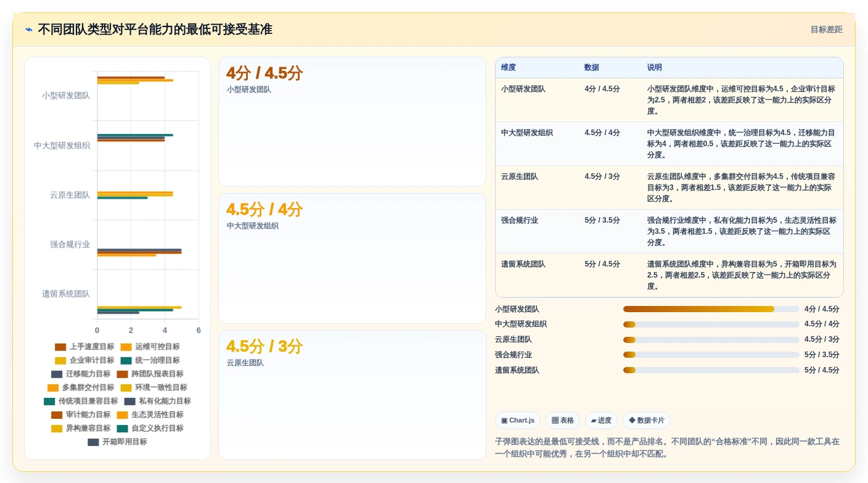Click the 数据卡片 chip
The height and width of the screenshot is (483, 868).
(647, 421)
